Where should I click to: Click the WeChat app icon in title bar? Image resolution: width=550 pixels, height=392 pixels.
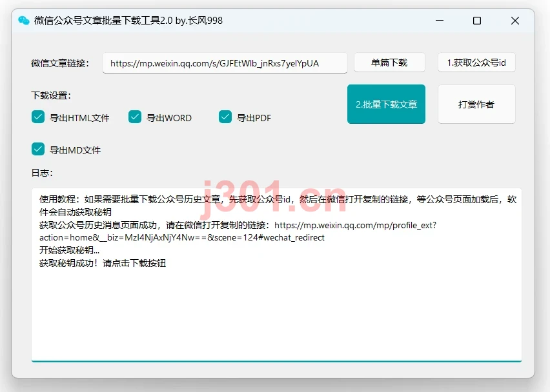click(x=23, y=21)
